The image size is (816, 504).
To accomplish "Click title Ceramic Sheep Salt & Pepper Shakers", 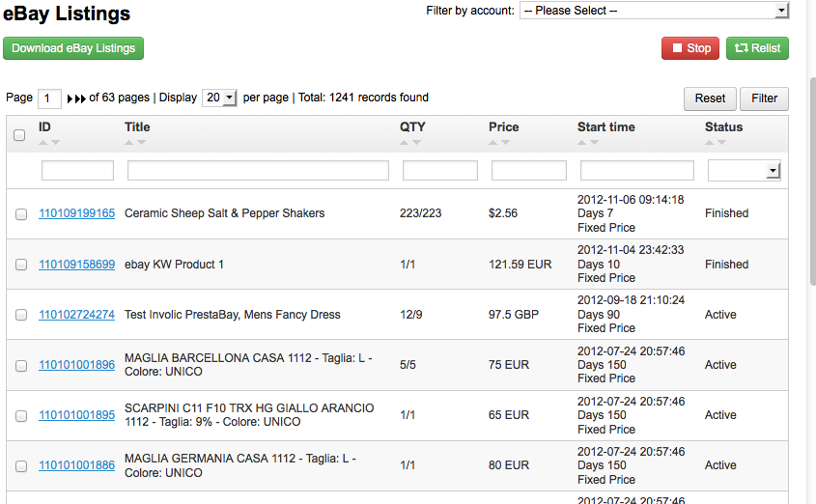I will 224,213.
